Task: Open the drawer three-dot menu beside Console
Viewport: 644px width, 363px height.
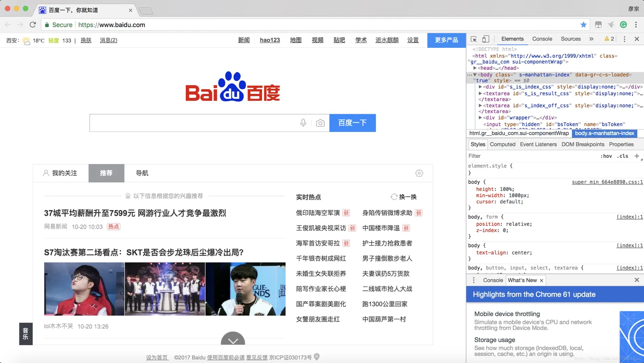Action: coord(474,280)
